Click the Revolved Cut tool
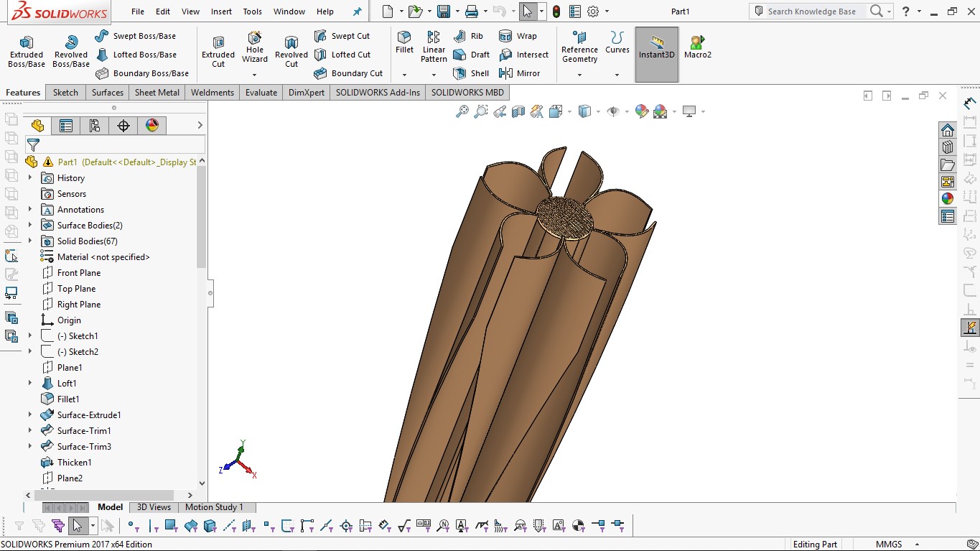The height and width of the screenshot is (551, 980). coord(291,50)
